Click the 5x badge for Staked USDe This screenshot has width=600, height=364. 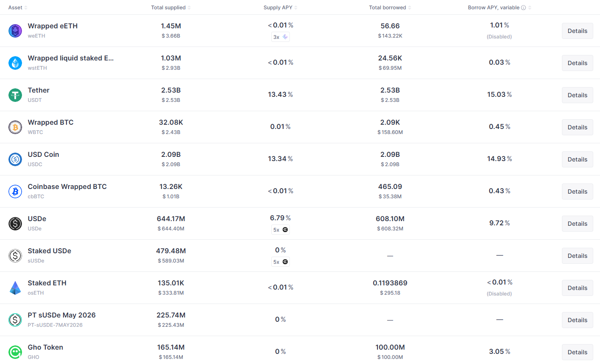coord(281,262)
